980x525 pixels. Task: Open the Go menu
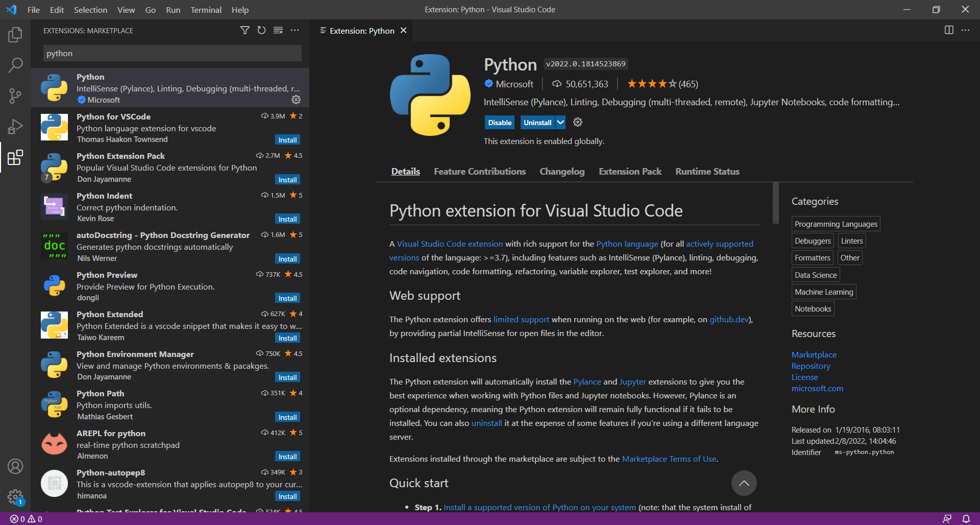(x=151, y=10)
